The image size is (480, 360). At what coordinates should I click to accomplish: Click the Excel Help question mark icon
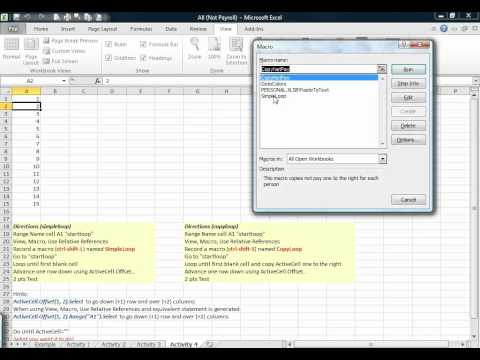[x=444, y=29]
